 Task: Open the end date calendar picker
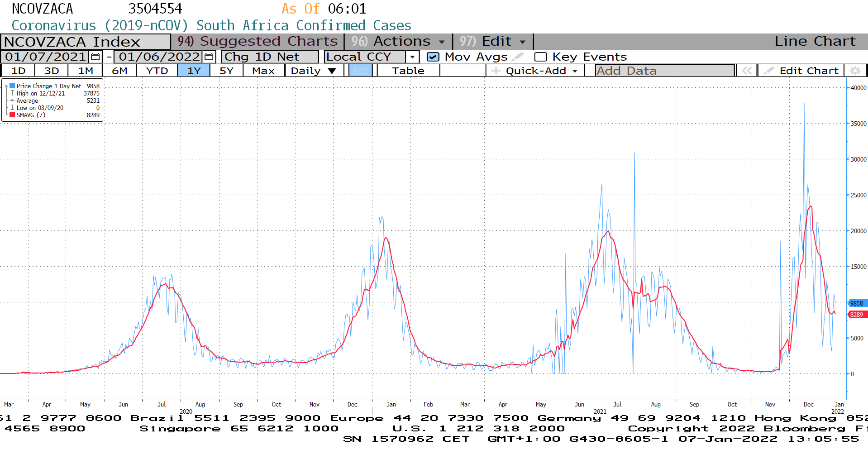point(209,57)
